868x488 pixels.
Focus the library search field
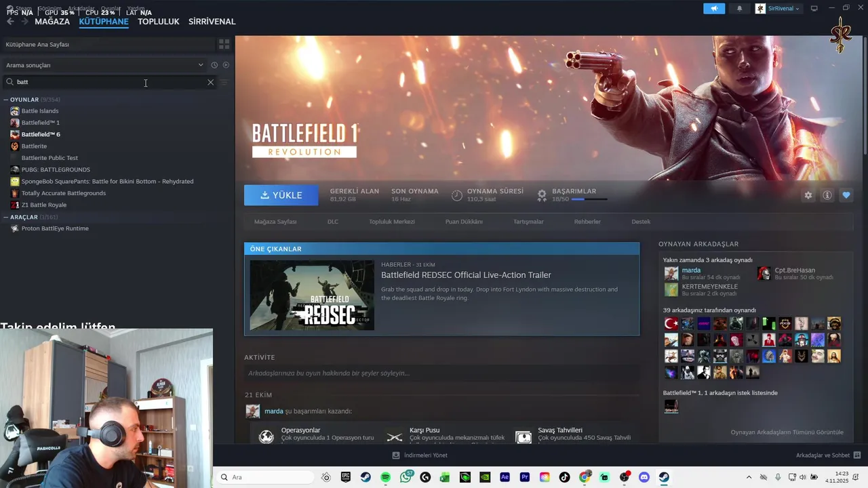[108, 82]
